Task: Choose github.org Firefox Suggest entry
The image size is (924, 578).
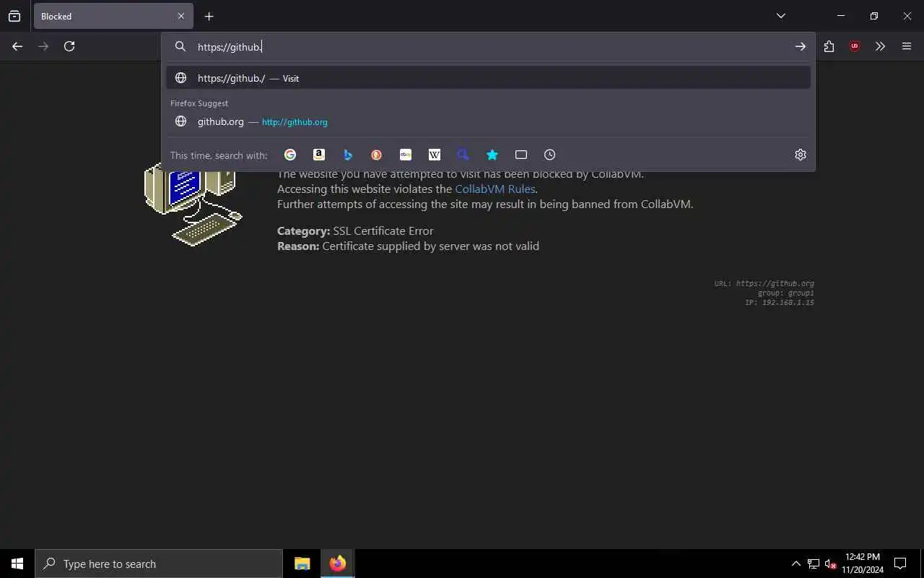Action: (488, 121)
